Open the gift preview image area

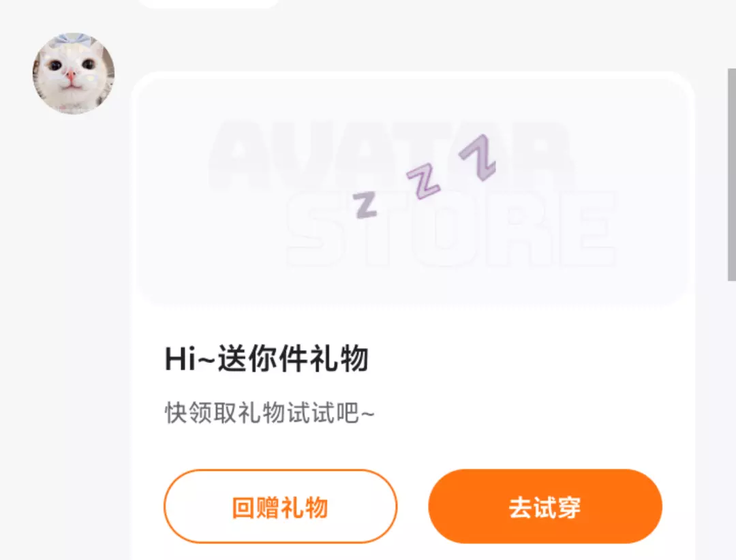click(413, 190)
